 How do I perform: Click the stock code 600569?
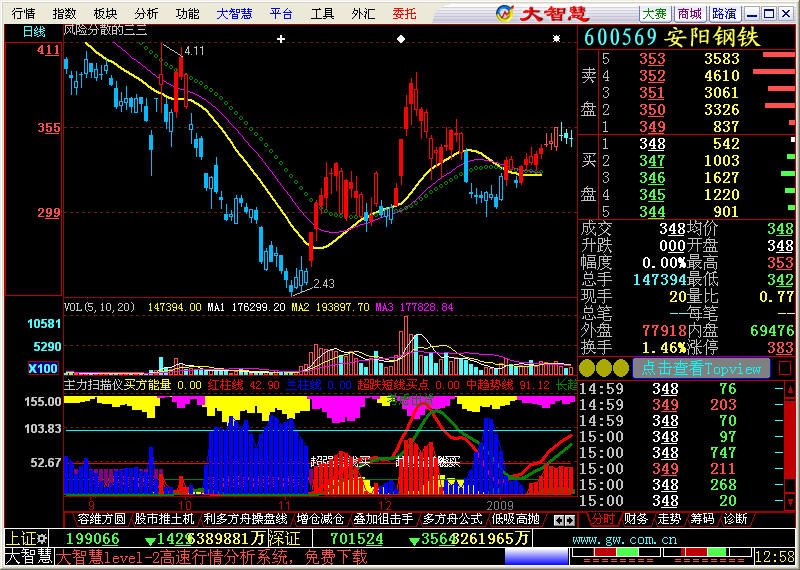click(620, 37)
